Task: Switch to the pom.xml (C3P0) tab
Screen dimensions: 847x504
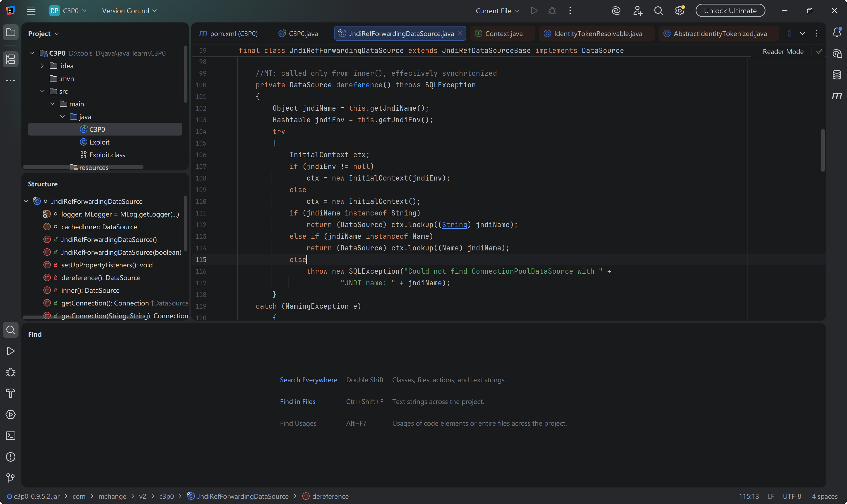Action: click(229, 33)
